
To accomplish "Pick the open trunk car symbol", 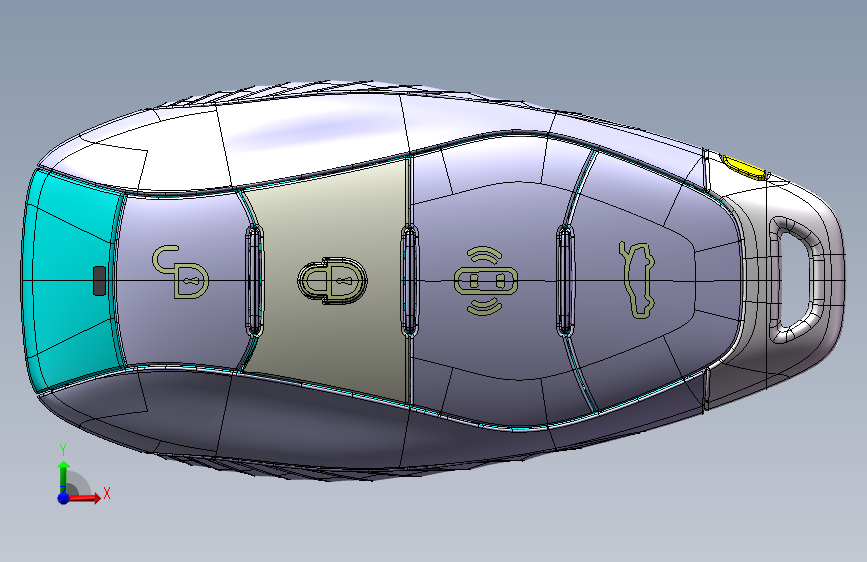I will click(637, 280).
